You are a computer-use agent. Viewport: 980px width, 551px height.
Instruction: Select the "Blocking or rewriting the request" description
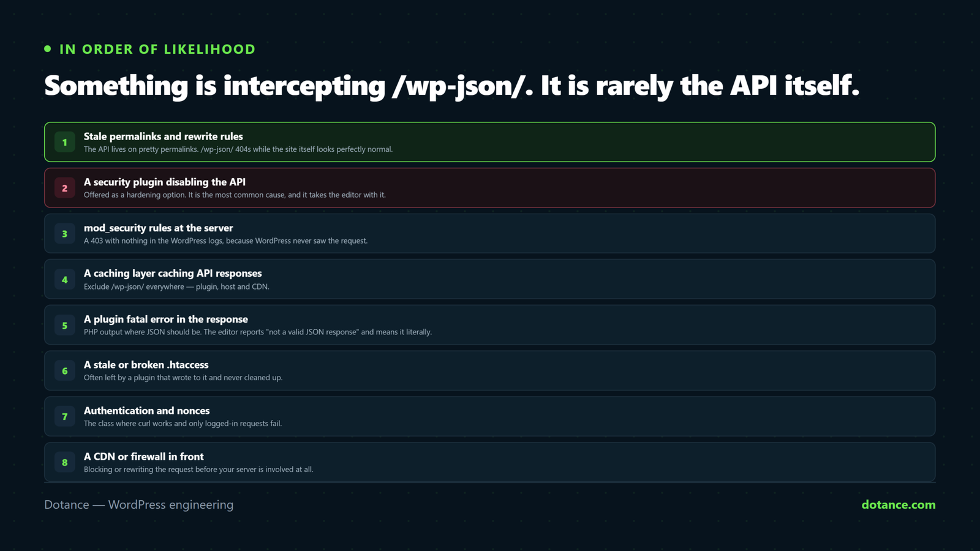(x=198, y=470)
